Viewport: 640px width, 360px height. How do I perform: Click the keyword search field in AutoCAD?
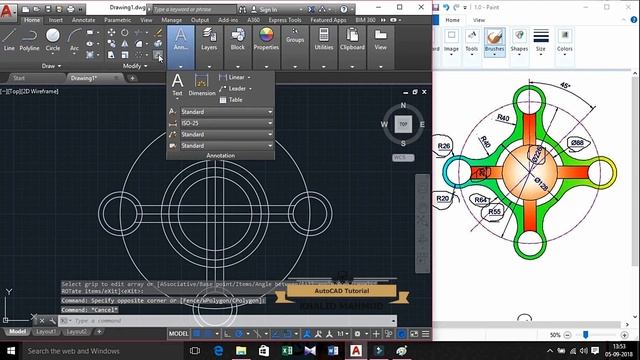click(x=194, y=9)
